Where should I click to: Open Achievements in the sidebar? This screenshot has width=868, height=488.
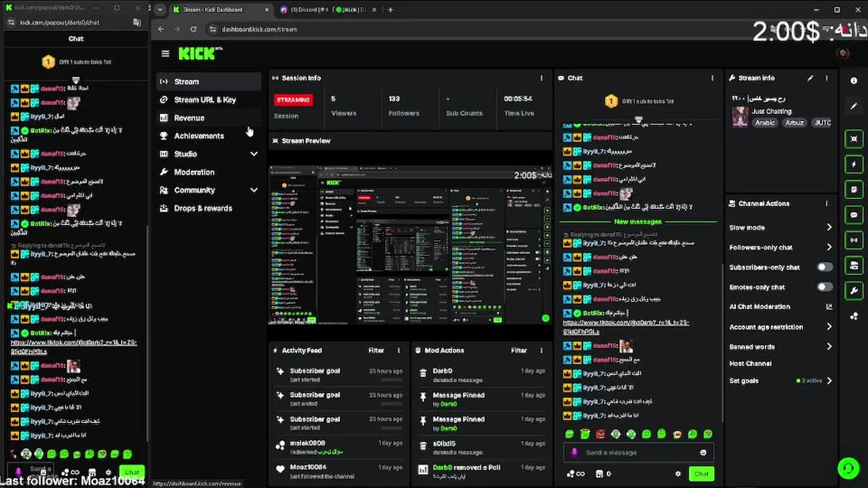[209, 136]
